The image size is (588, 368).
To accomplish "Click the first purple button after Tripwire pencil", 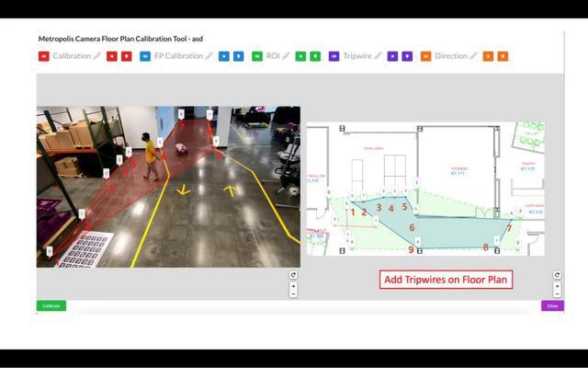I will click(x=392, y=56).
